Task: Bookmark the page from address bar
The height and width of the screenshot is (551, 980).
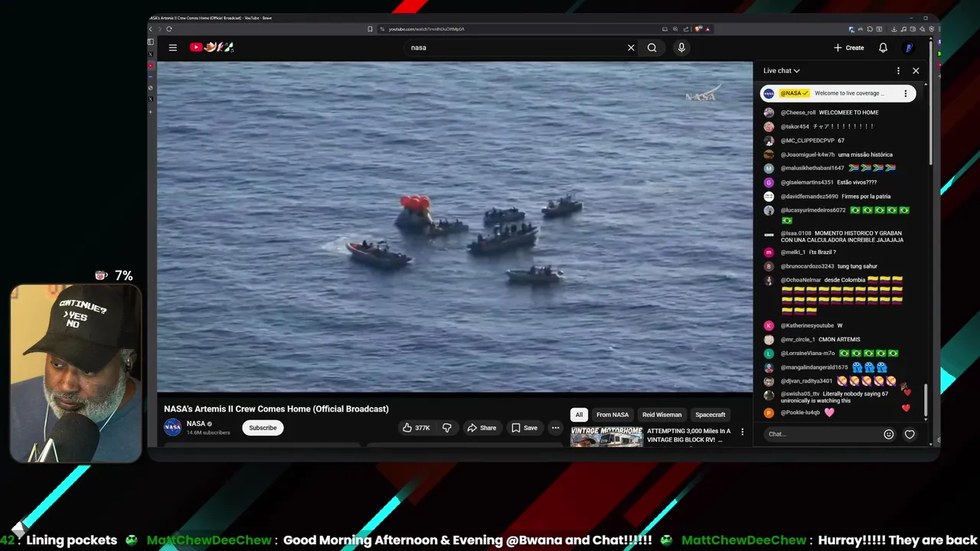Action: pos(370,29)
